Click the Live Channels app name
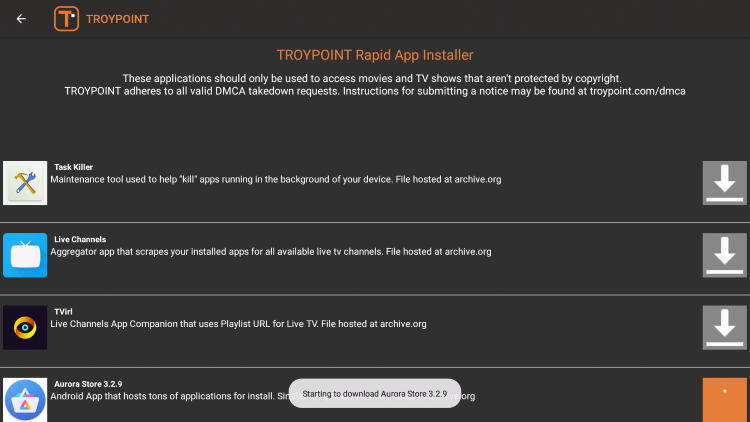750x422 pixels. pos(80,239)
